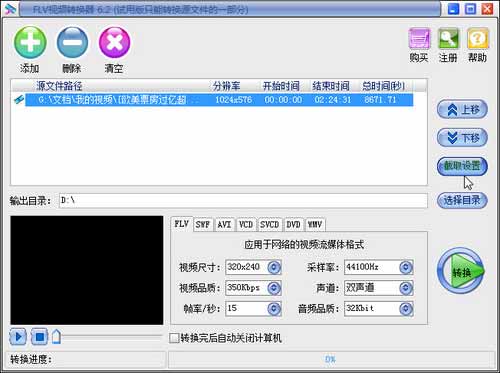This screenshot has height=373, width=500.
Task: Click the black video preview area
Action: (87, 270)
